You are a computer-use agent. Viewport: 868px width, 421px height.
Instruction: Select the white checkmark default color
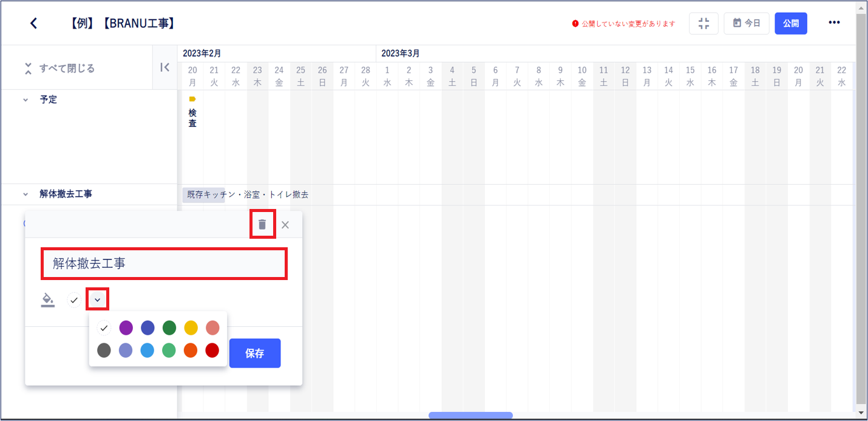point(104,328)
